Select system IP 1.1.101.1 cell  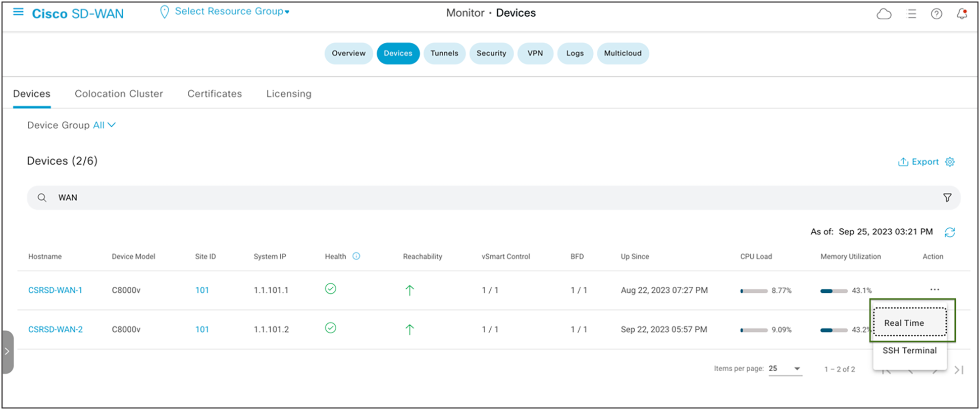pyautogui.click(x=271, y=290)
